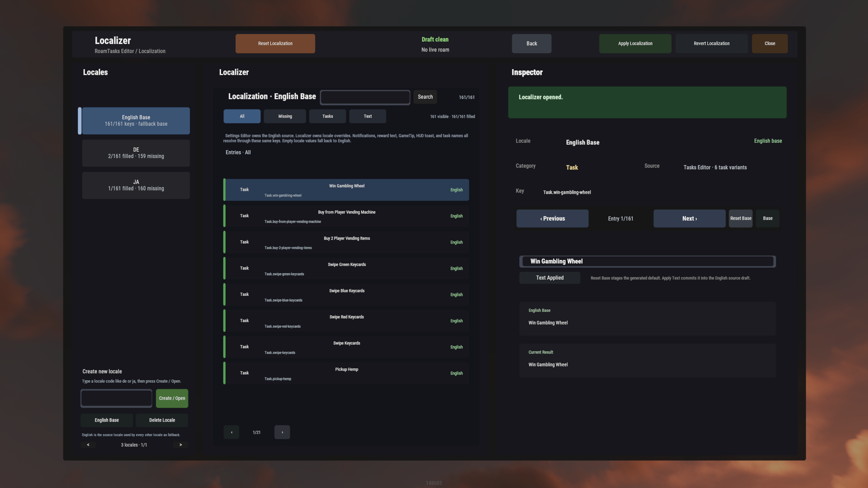Show Text category entries

(x=368, y=116)
